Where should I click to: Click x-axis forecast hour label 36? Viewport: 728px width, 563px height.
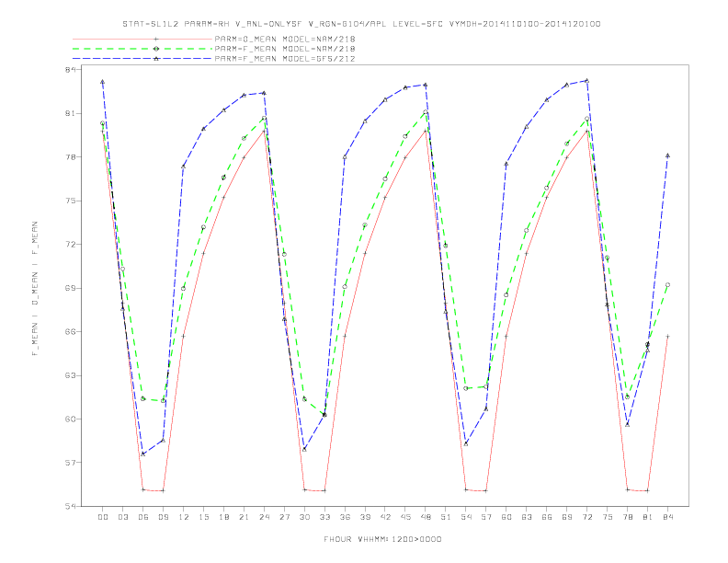click(345, 517)
